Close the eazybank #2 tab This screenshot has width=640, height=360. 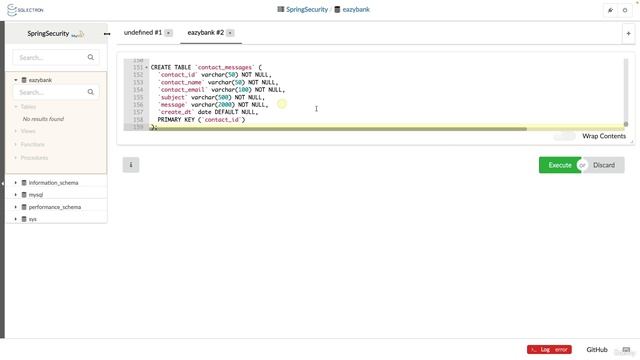pos(230,33)
